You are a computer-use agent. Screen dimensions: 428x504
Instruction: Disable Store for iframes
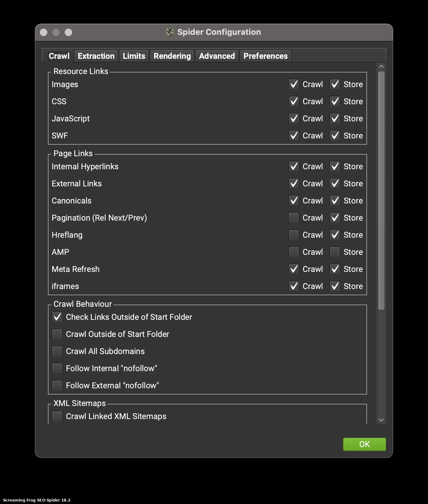[335, 286]
